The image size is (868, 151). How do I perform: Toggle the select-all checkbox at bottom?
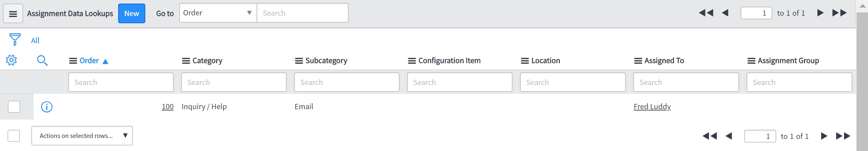point(14,136)
